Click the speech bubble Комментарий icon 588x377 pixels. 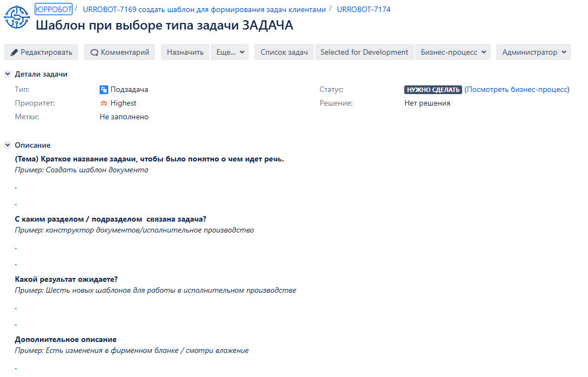point(94,53)
